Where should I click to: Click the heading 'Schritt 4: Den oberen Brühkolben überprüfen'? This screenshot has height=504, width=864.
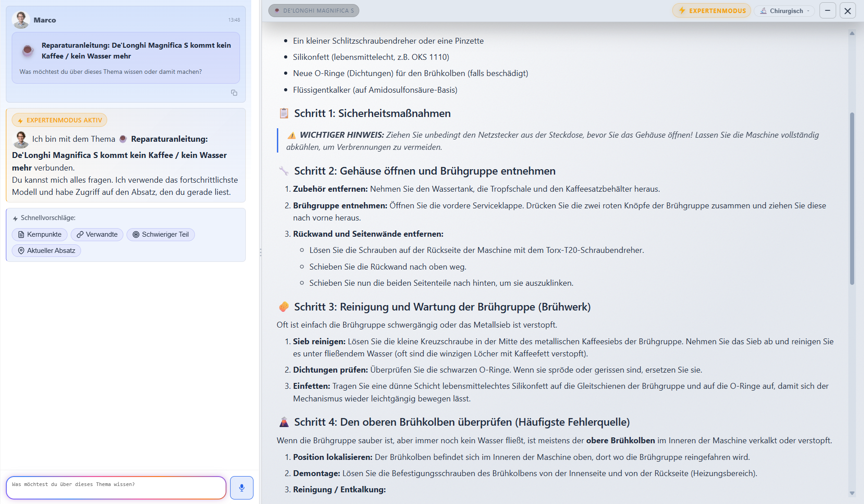pyautogui.click(x=462, y=422)
